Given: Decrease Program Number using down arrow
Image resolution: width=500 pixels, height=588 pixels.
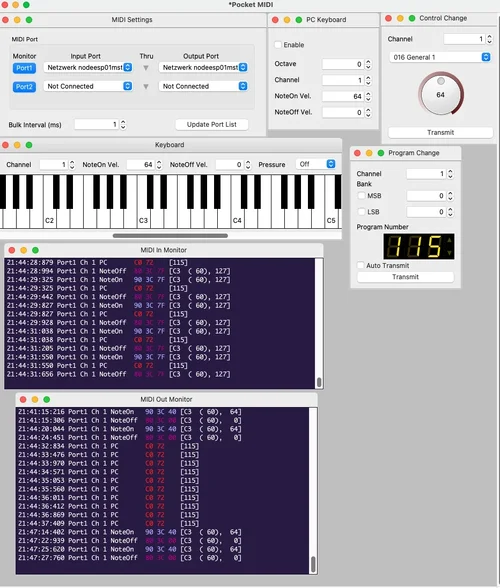Looking at the screenshot, I should coord(449,253).
